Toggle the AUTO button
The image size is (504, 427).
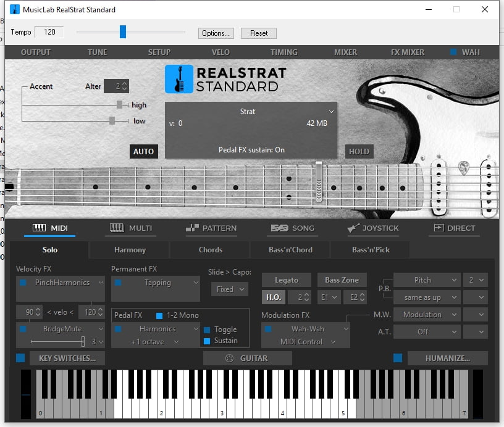(144, 152)
